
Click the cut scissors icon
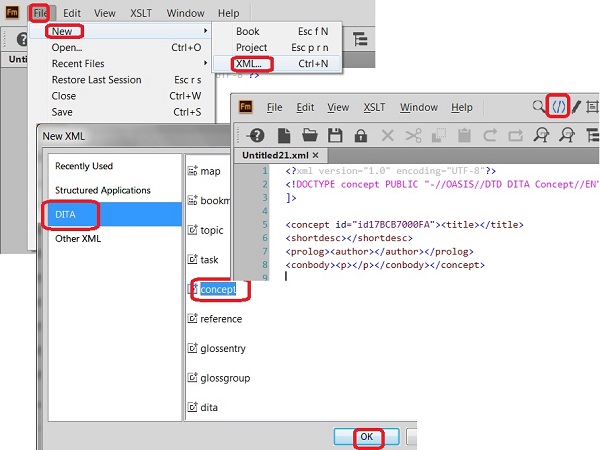click(x=413, y=135)
